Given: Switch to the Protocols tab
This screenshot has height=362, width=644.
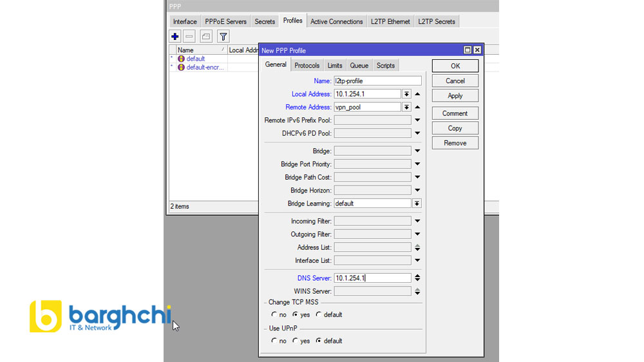Looking at the screenshot, I should coord(307,66).
